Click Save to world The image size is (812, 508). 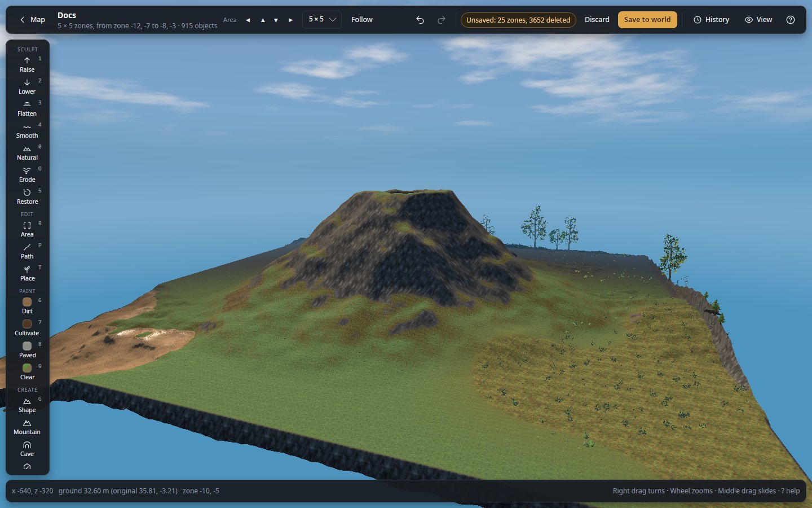pyautogui.click(x=647, y=20)
